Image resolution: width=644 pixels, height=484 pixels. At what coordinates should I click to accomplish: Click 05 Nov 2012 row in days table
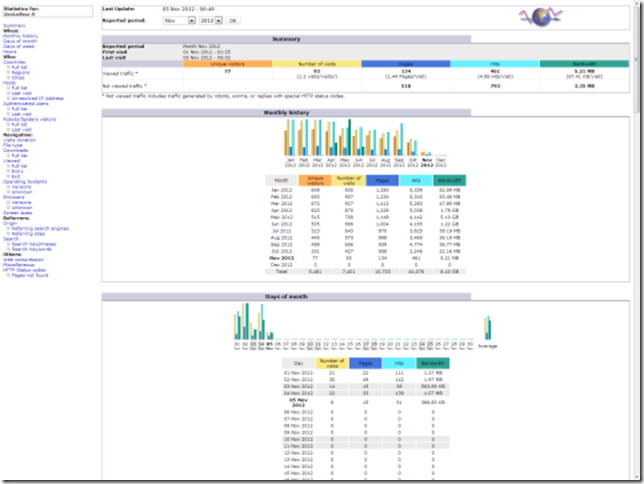point(366,402)
